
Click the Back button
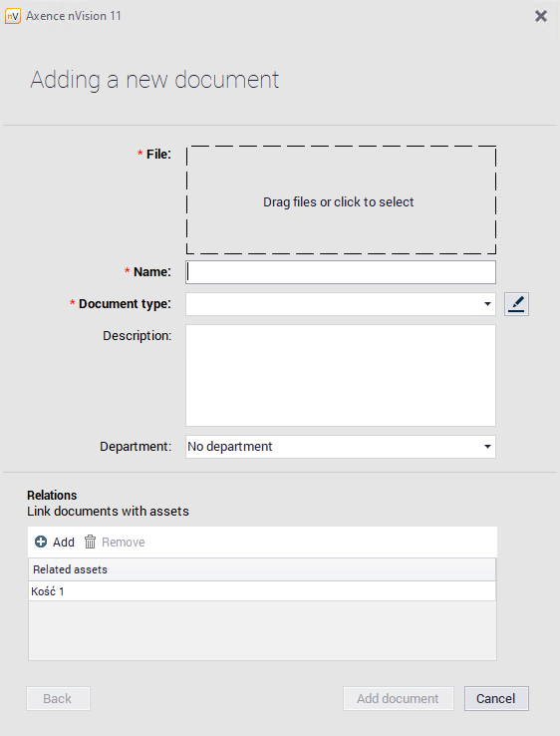(x=58, y=698)
